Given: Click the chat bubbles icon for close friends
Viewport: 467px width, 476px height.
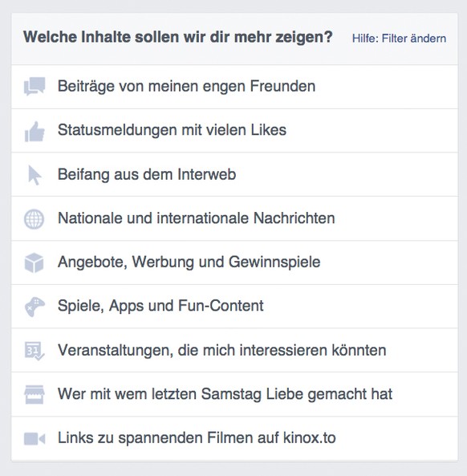Looking at the screenshot, I should tap(35, 86).
